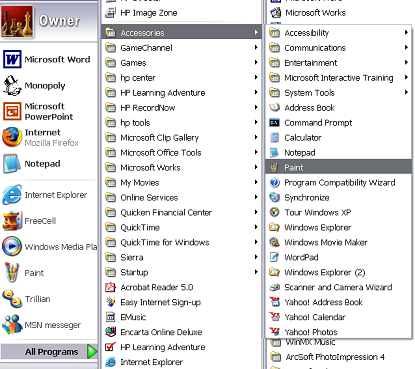Open the Tour Windows XP icon
The width and height of the screenshot is (415, 369).
pyautogui.click(x=274, y=212)
